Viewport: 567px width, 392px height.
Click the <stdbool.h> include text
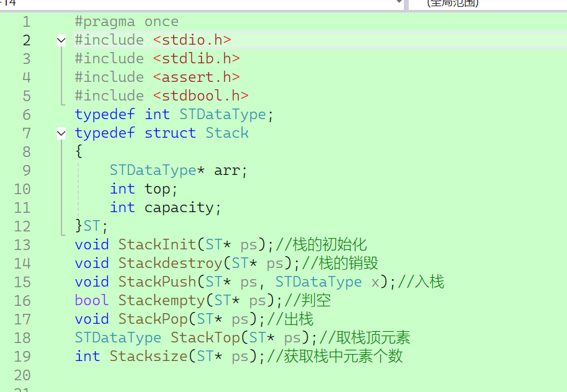[x=201, y=96]
